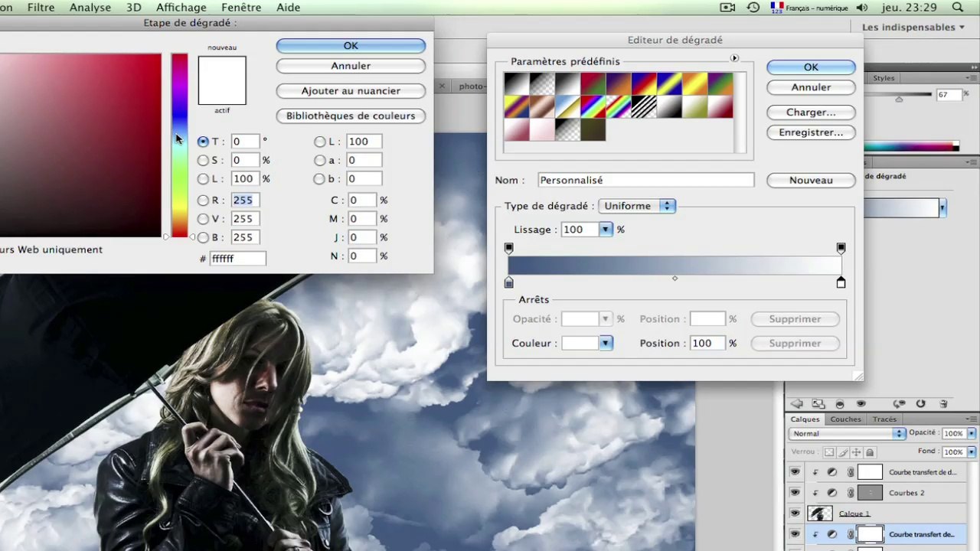Select the R (red) radio button
The width and height of the screenshot is (980, 551).
coord(203,201)
